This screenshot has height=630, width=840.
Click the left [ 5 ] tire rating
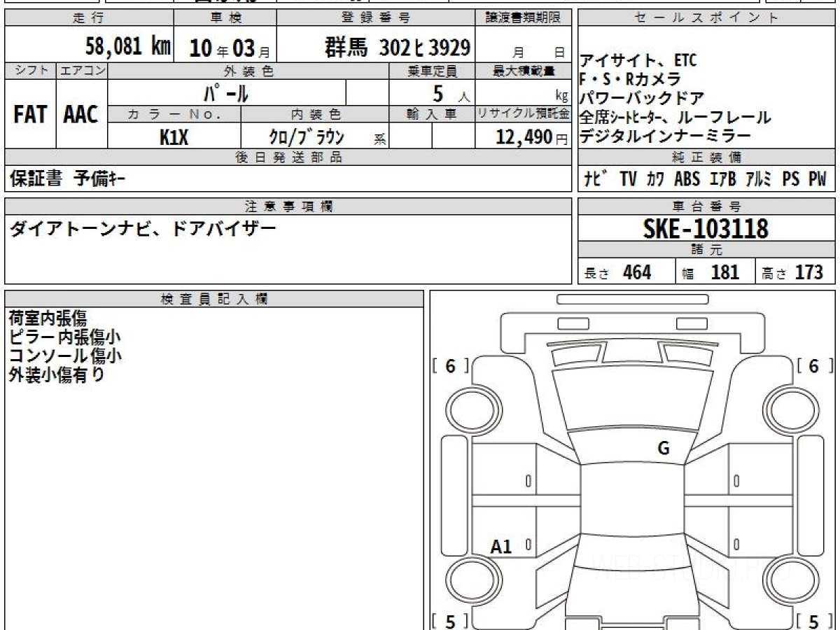(x=451, y=621)
